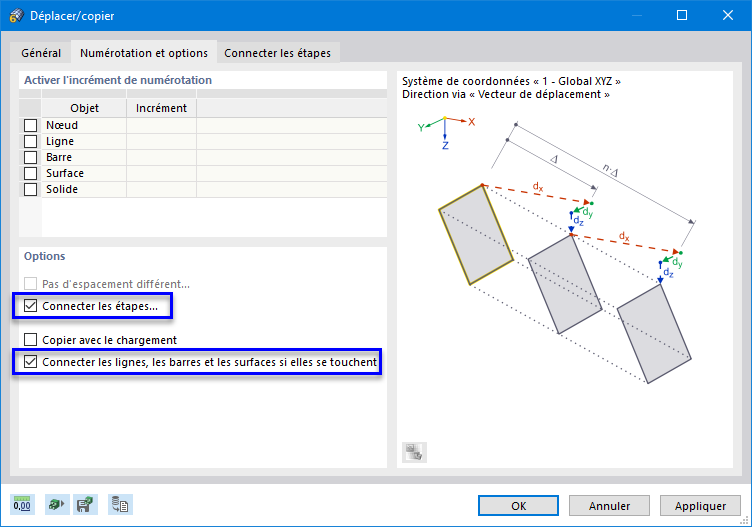Click the increment cell for Solide
Screen dimensions: 752x527
(162, 189)
